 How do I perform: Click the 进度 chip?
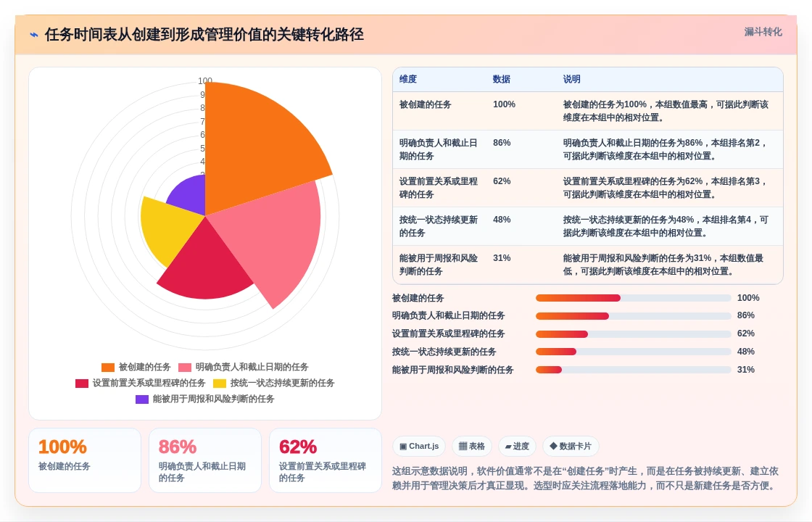coord(517,447)
